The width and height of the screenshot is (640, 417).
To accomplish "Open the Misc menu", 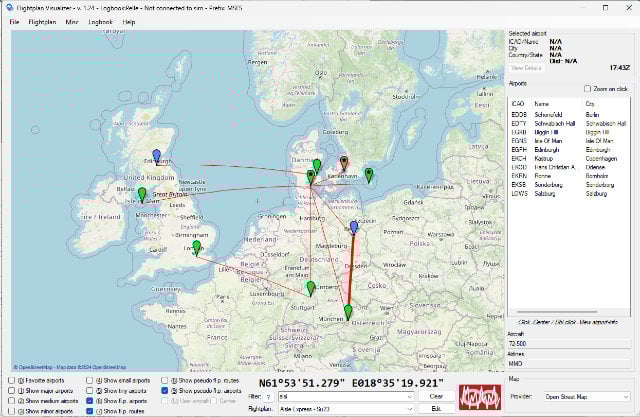I will [x=72, y=22].
